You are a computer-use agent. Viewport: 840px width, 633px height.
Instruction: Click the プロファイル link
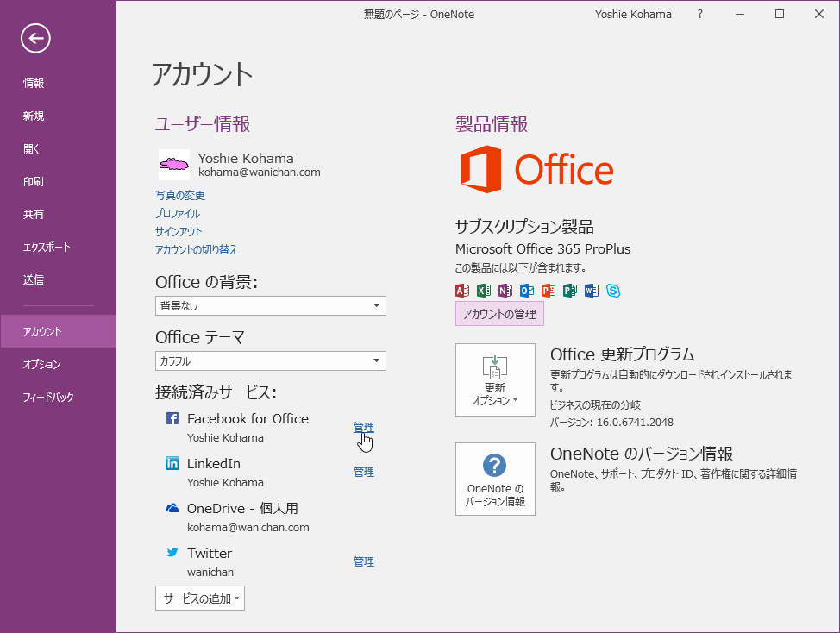[178, 213]
